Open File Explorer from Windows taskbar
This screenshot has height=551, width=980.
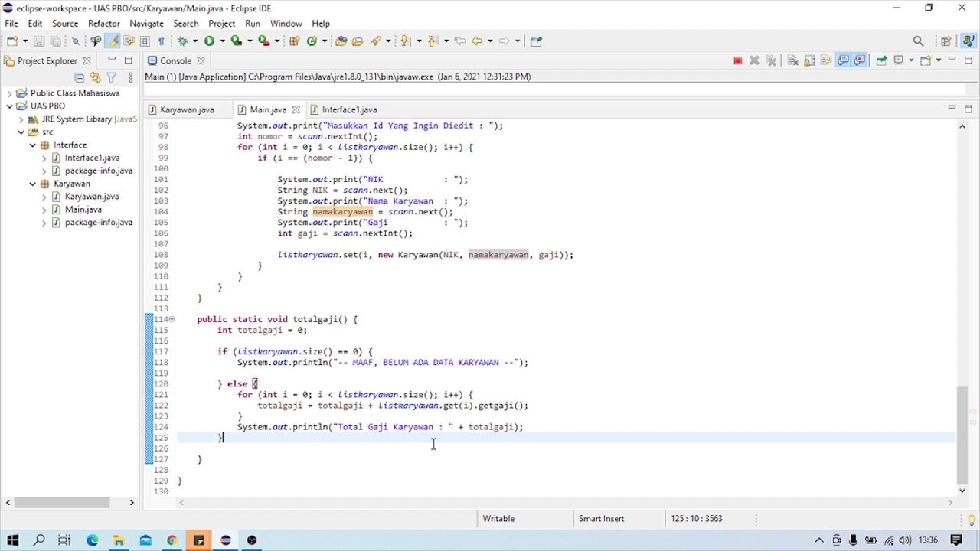(119, 540)
